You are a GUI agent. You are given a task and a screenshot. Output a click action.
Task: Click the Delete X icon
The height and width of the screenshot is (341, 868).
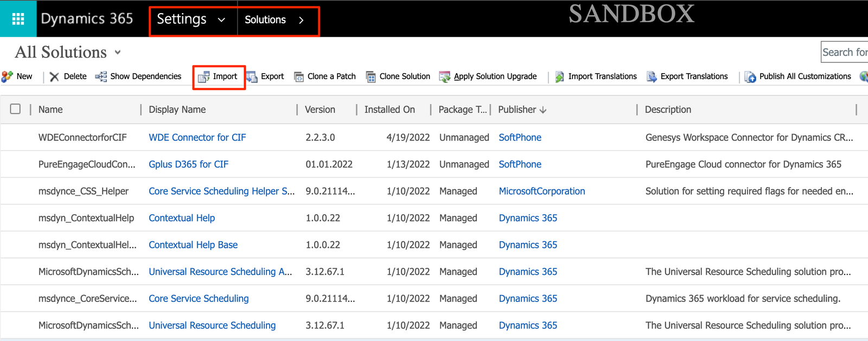pos(54,76)
